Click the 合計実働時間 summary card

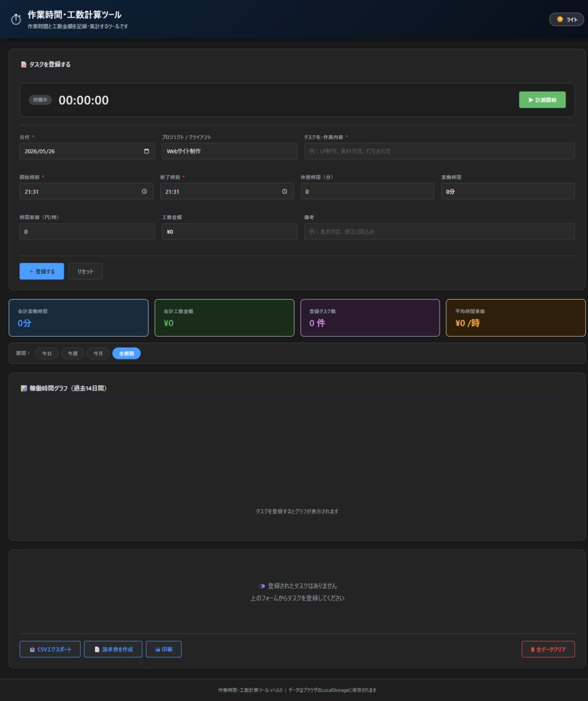click(x=78, y=318)
